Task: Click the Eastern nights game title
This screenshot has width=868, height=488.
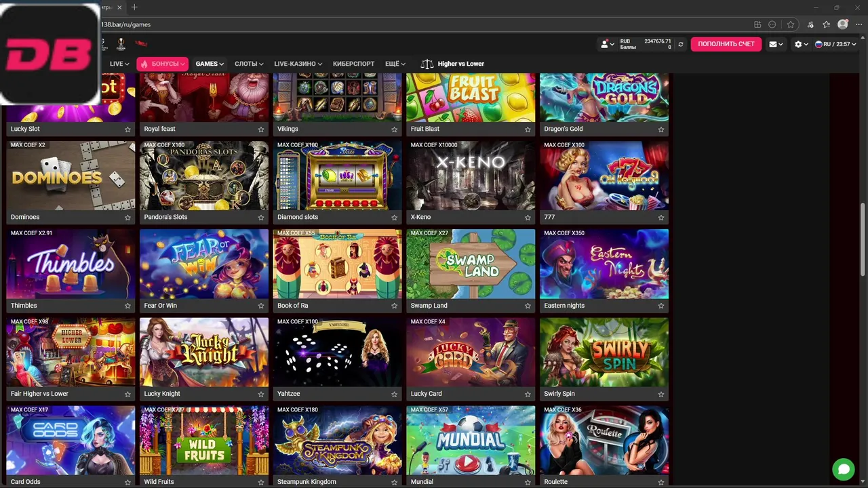Action: (x=564, y=306)
